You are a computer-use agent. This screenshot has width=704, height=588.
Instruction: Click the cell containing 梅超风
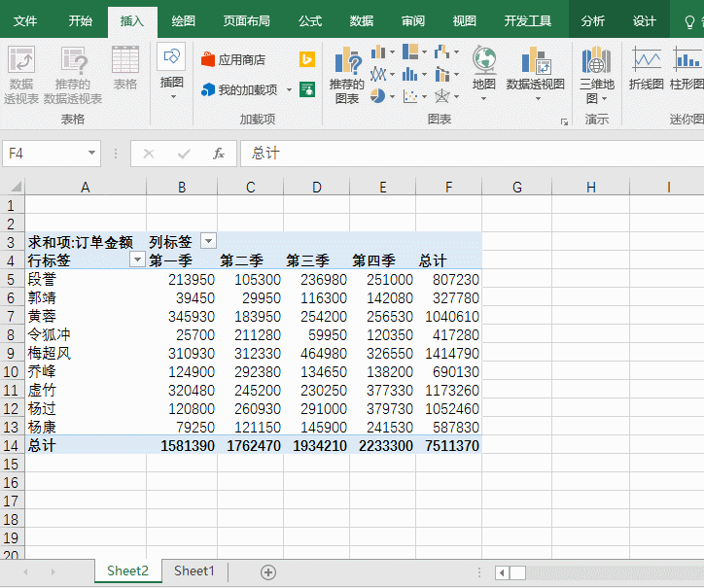(x=86, y=354)
